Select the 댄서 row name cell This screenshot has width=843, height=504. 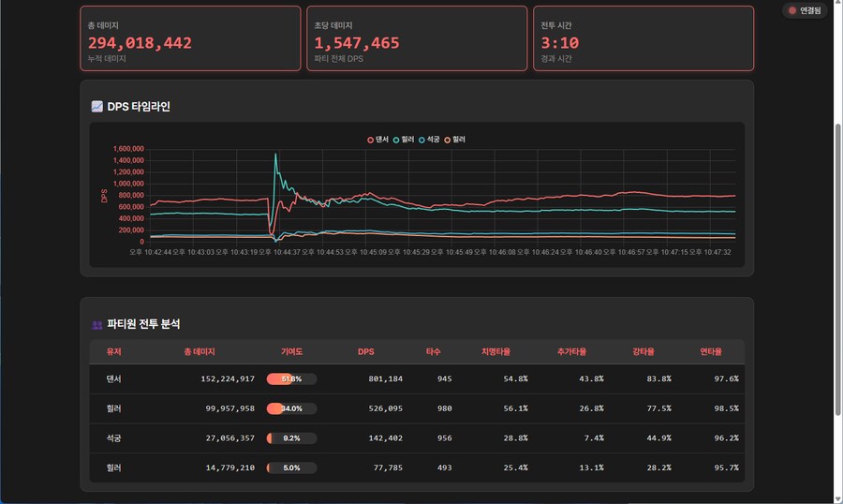tap(114, 379)
